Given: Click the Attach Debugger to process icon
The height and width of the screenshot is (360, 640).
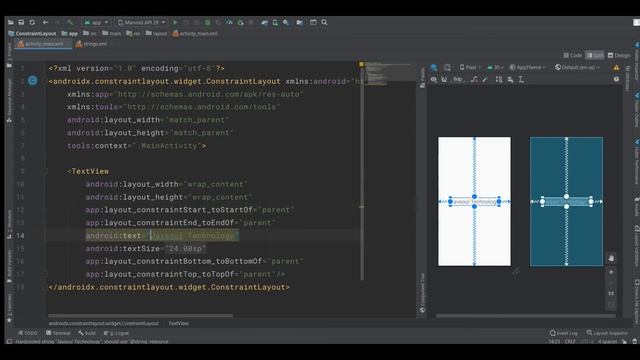Looking at the screenshot, I should pyautogui.click(x=240, y=22).
